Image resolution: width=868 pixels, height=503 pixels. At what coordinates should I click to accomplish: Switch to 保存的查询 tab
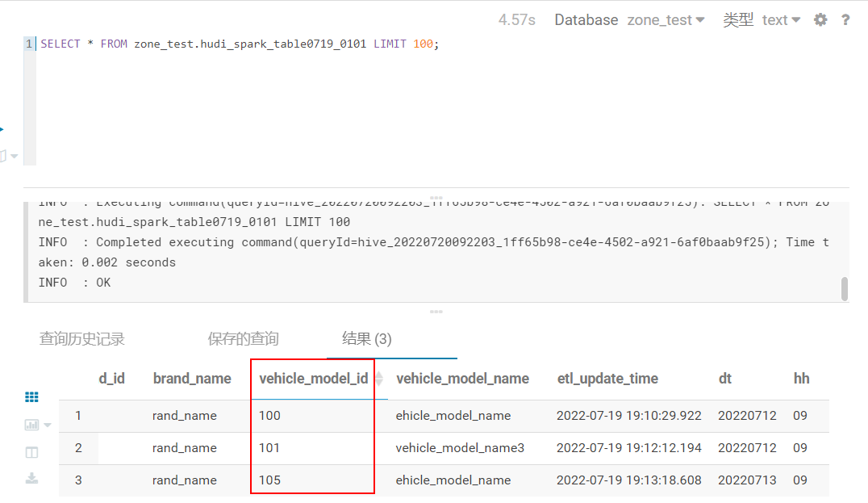coord(243,338)
